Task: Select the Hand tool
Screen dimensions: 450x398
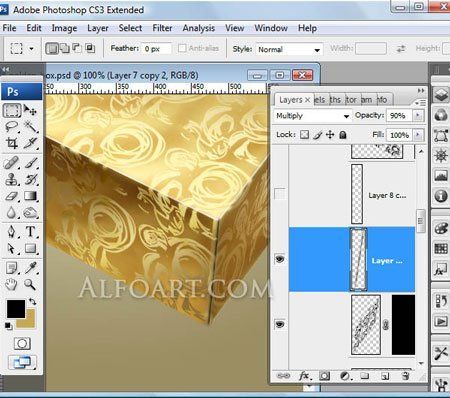Action: [x=12, y=284]
